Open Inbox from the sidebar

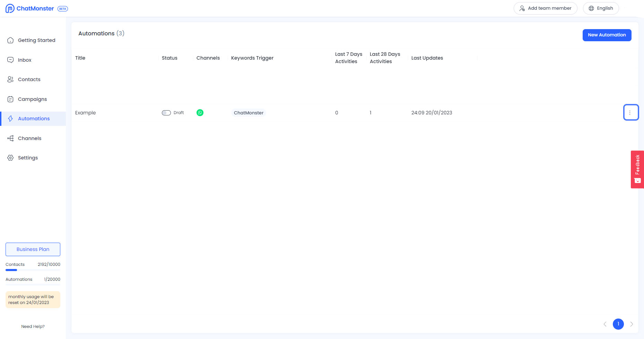click(25, 60)
